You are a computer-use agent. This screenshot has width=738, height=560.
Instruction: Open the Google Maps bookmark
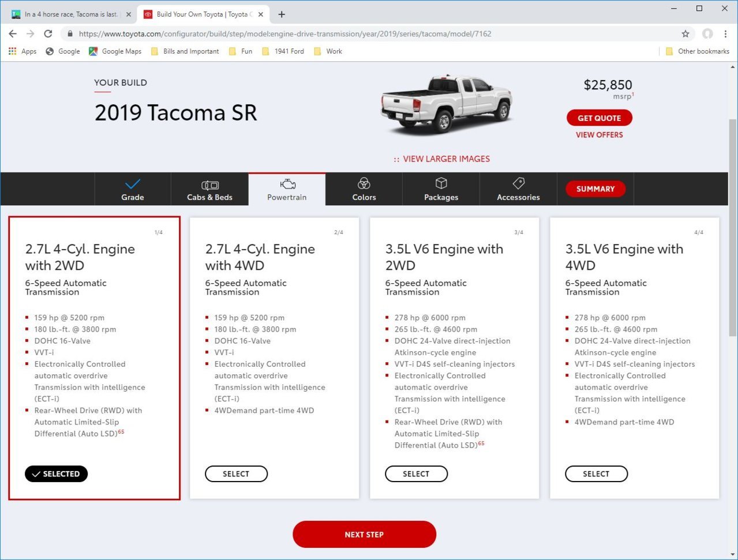[115, 51]
